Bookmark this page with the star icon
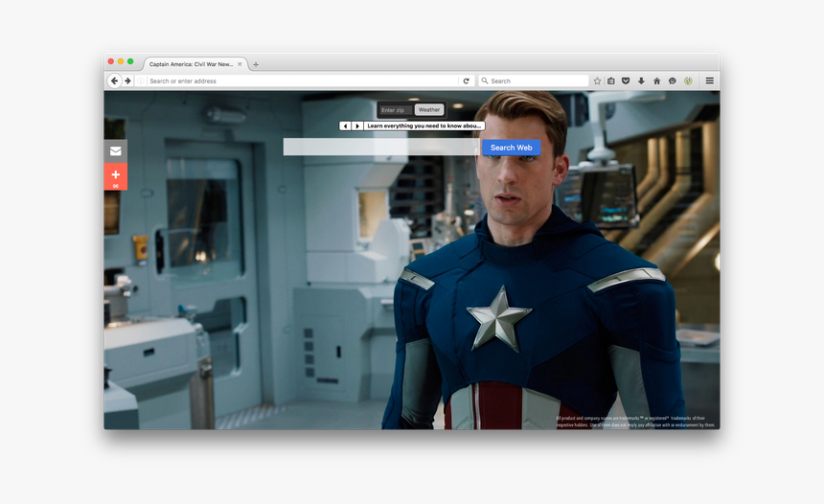This screenshot has height=504, width=824. (597, 80)
